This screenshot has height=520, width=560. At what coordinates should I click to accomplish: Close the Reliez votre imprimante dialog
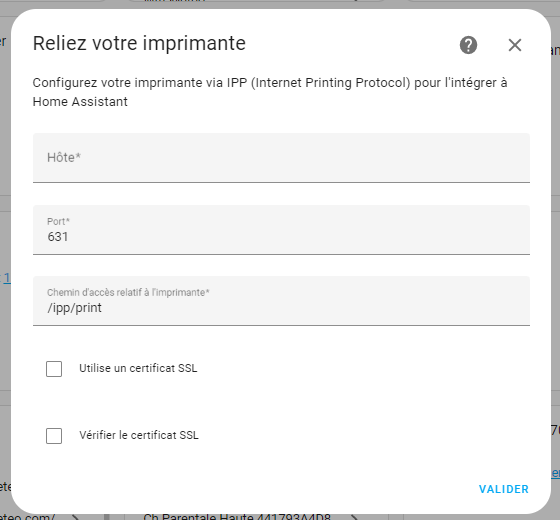(x=515, y=45)
